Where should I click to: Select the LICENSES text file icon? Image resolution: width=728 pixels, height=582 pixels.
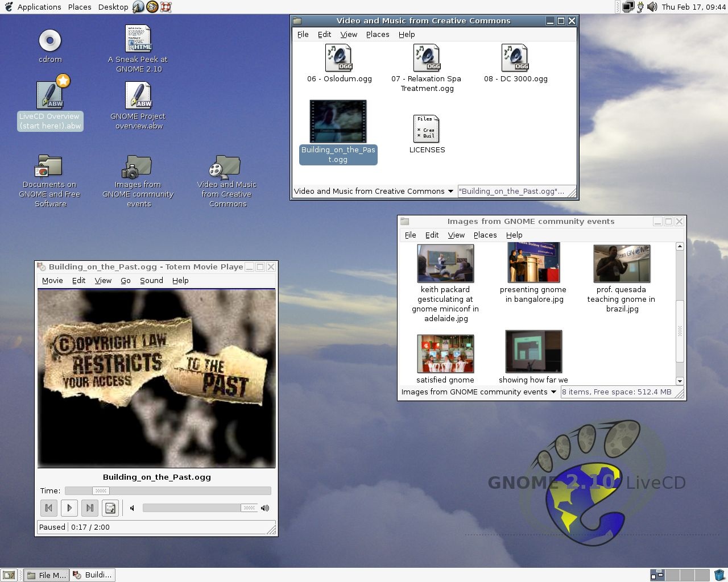[x=427, y=128]
